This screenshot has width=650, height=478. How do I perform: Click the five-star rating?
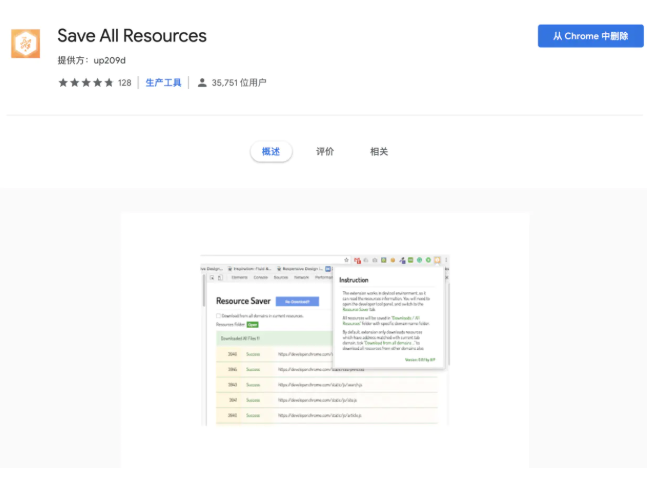[x=86, y=83]
